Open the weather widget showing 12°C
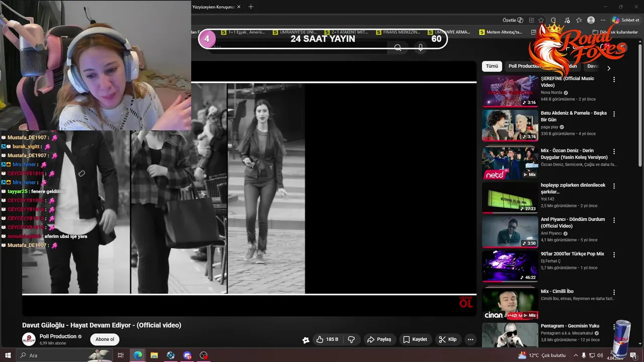Image resolution: width=644 pixels, height=362 pixels. click(x=541, y=355)
